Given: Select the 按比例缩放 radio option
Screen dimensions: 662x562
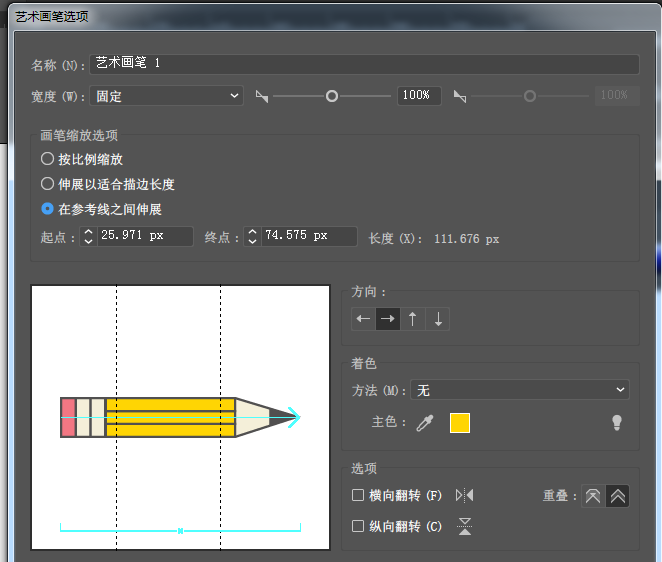Looking at the screenshot, I should click(47, 159).
